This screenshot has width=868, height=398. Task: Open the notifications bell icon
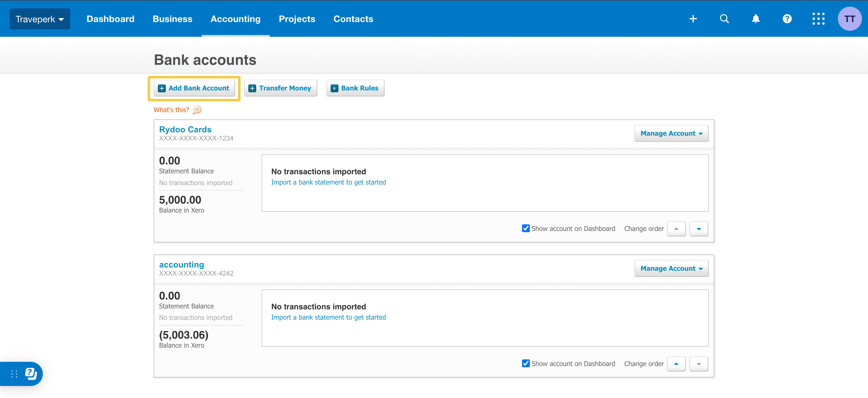(756, 19)
